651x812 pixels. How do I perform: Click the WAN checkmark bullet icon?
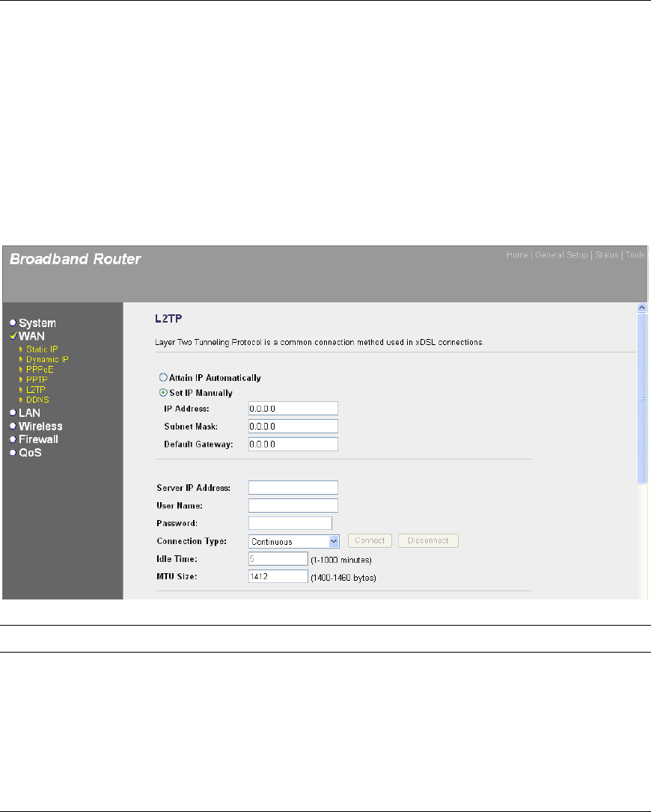13,335
